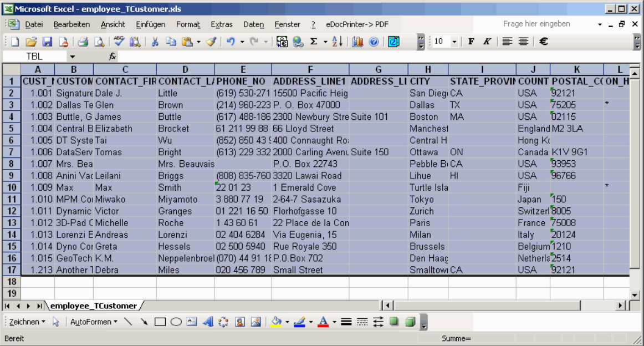Open the Einfügen menu
The image size is (644, 346).
point(150,24)
